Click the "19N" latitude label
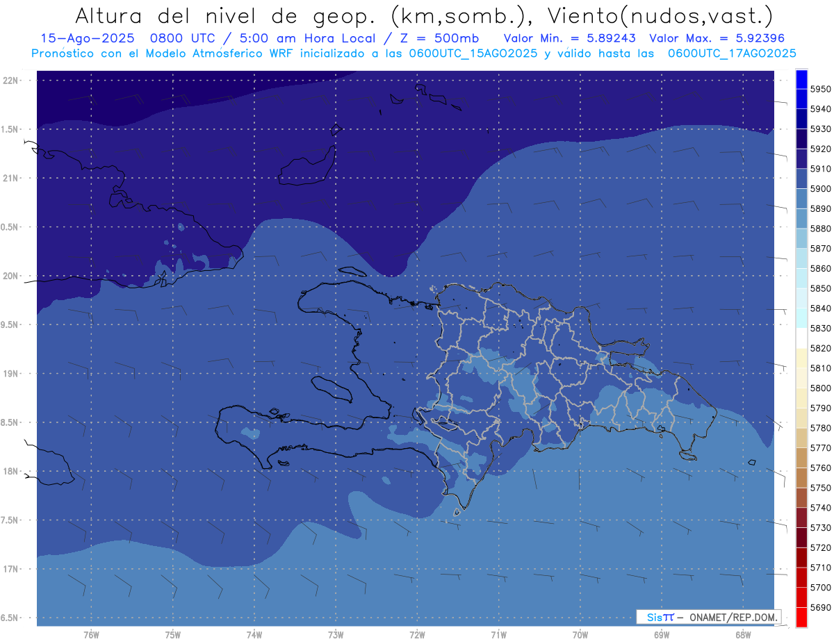This screenshot has height=644, width=834. pos(10,374)
